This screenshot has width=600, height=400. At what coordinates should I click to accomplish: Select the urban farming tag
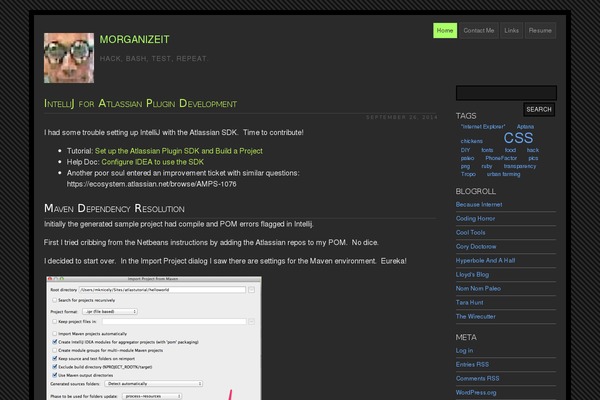click(x=504, y=174)
